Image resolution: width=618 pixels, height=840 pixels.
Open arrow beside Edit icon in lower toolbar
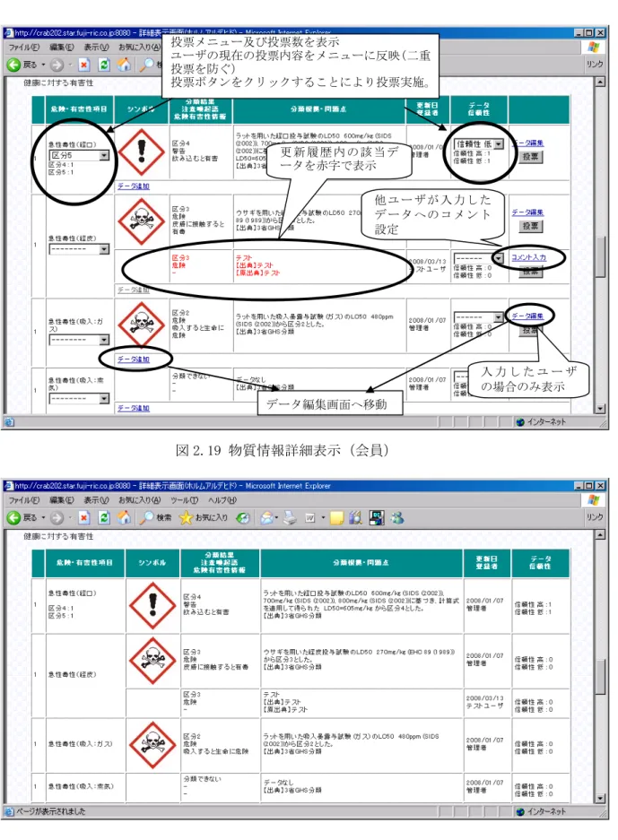click(x=323, y=518)
